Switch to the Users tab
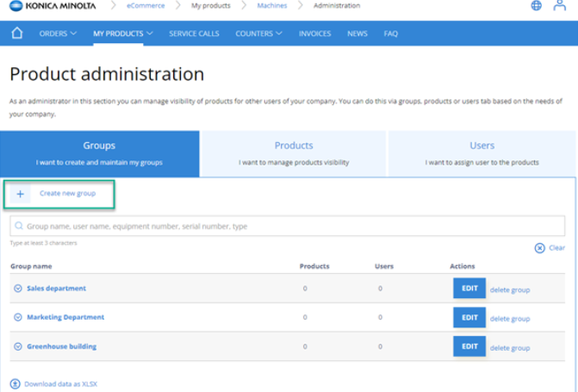578x392 pixels. click(x=482, y=153)
